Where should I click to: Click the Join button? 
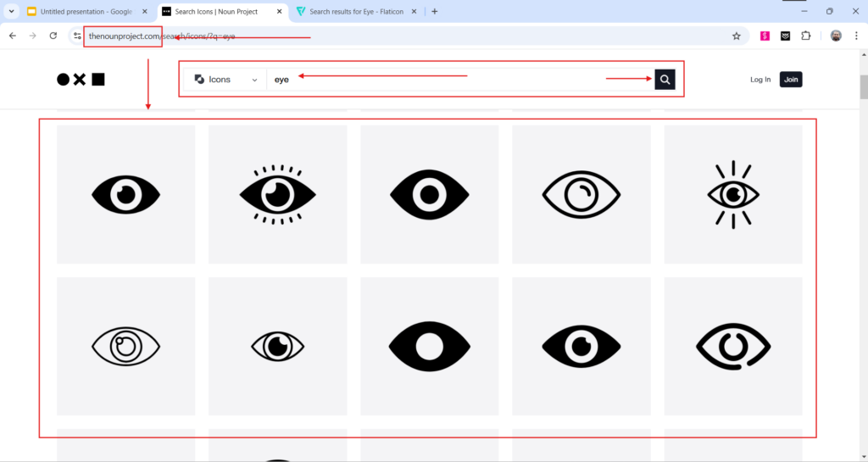click(791, 80)
